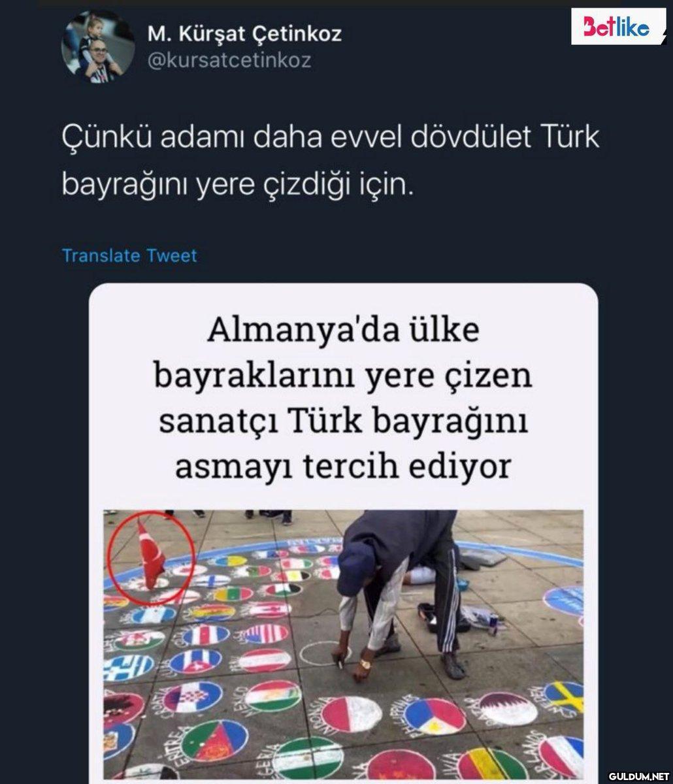
Task: Click the empty chalk circle being drawn
Action: (x=325, y=655)
